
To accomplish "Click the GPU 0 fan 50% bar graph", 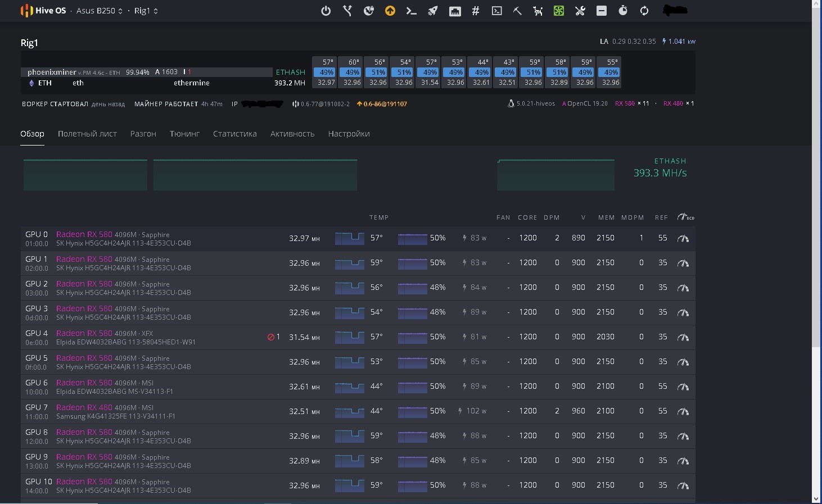I will pos(413,238).
